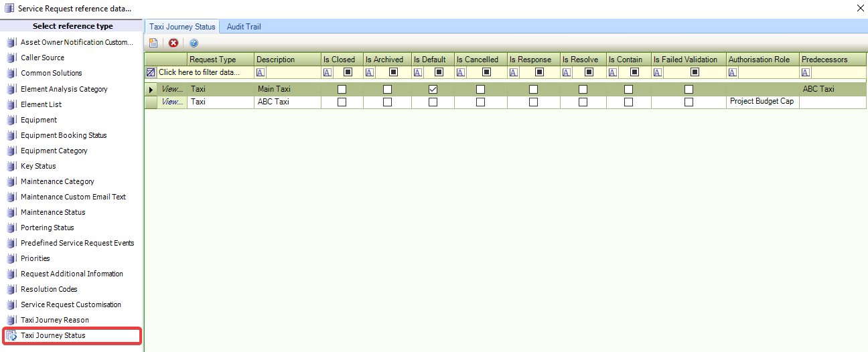Click the Priorities database icon in sidebar
868x352 pixels.
tap(11, 259)
